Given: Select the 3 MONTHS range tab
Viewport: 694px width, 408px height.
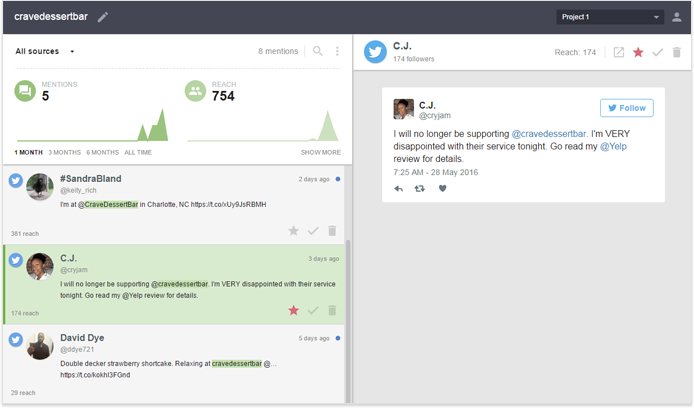Looking at the screenshot, I should click(x=65, y=152).
